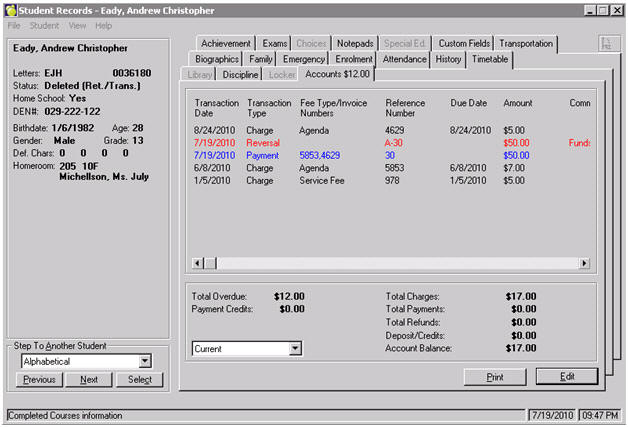Image resolution: width=628 pixels, height=427 pixels.
Task: Minimize the Student Records window
Action: tap(586, 10)
